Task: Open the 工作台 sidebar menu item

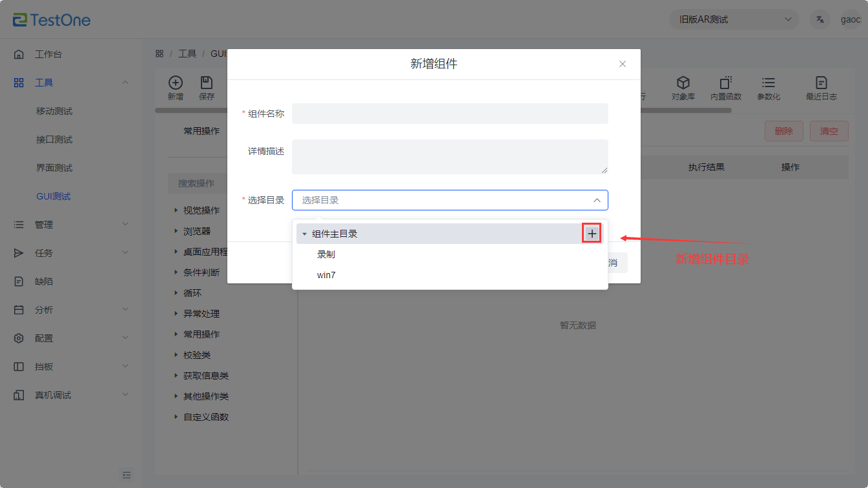Action: (48, 54)
